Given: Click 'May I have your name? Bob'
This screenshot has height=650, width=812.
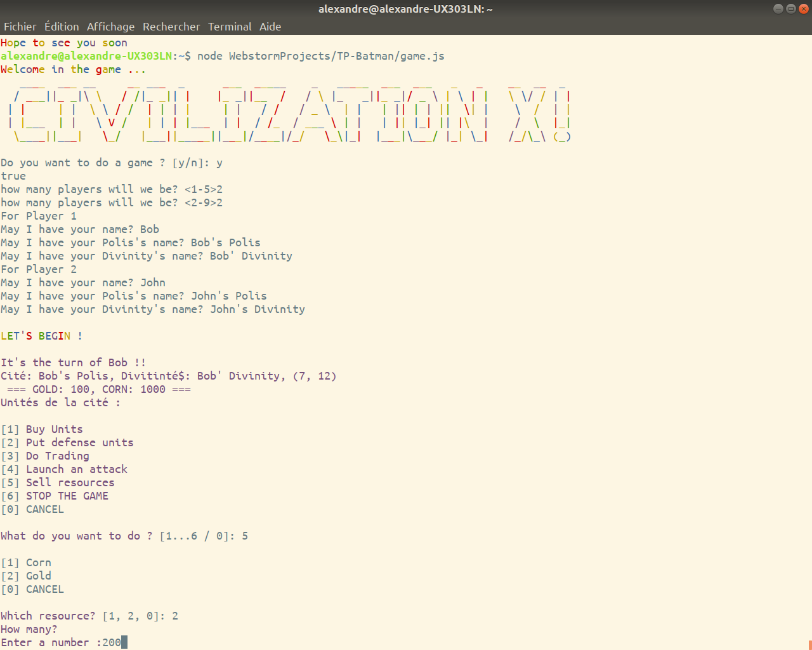Looking at the screenshot, I should 80,229.
